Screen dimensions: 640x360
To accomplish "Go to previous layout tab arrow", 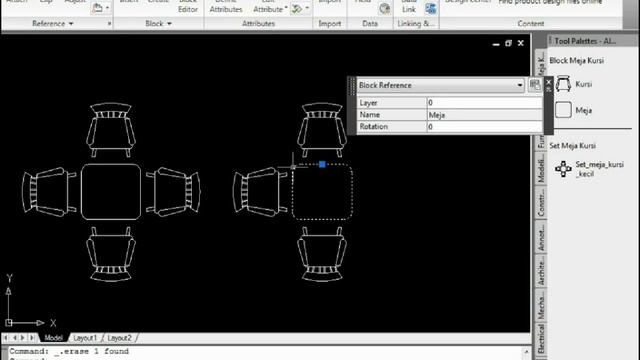I will point(15,338).
